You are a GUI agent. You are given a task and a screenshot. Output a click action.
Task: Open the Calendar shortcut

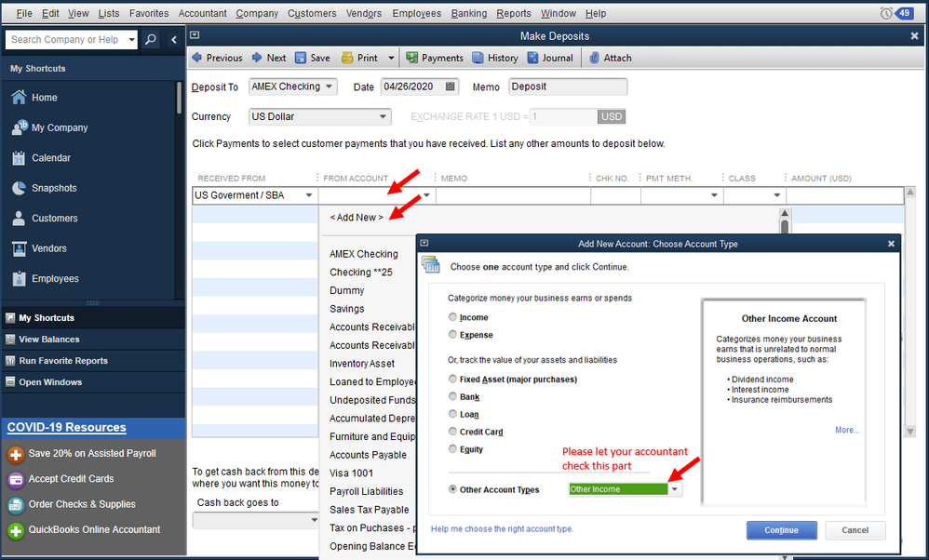click(51, 158)
